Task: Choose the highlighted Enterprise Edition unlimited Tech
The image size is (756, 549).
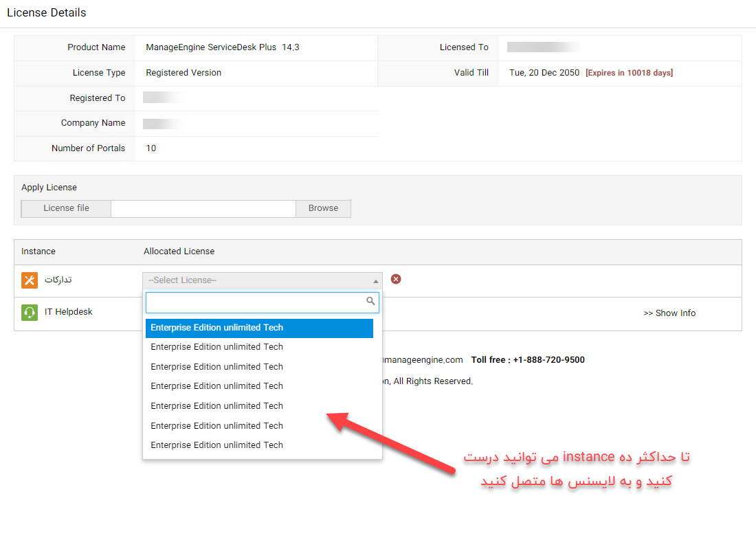Action: pyautogui.click(x=259, y=328)
